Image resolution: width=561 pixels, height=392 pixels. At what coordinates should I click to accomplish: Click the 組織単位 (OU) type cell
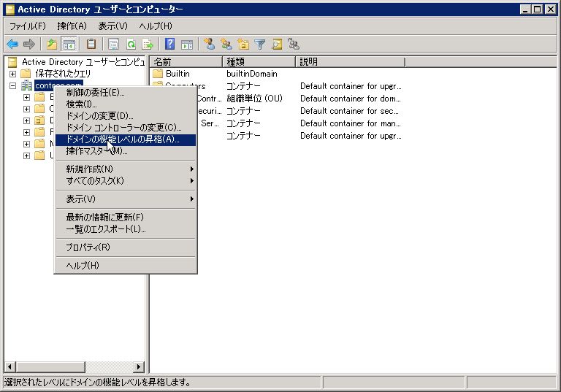(254, 99)
